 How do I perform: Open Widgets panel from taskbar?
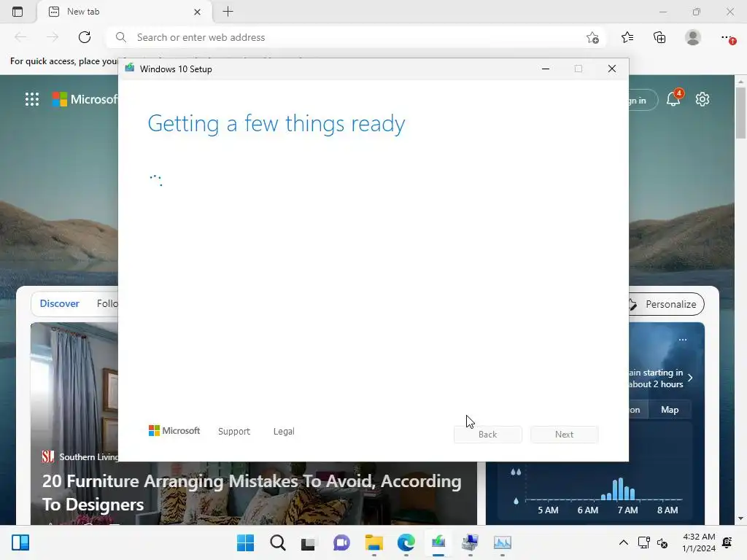click(x=20, y=542)
